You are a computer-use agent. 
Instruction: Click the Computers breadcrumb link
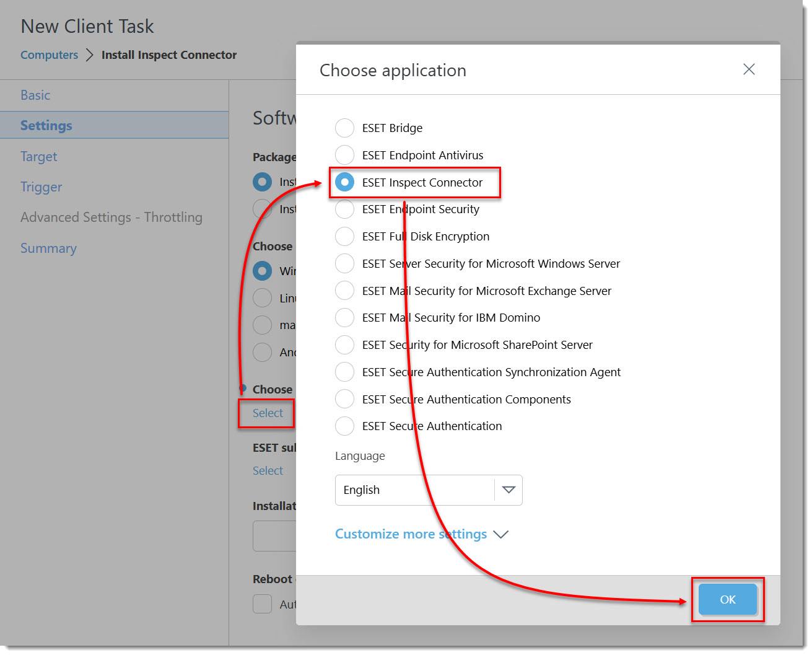[49, 55]
